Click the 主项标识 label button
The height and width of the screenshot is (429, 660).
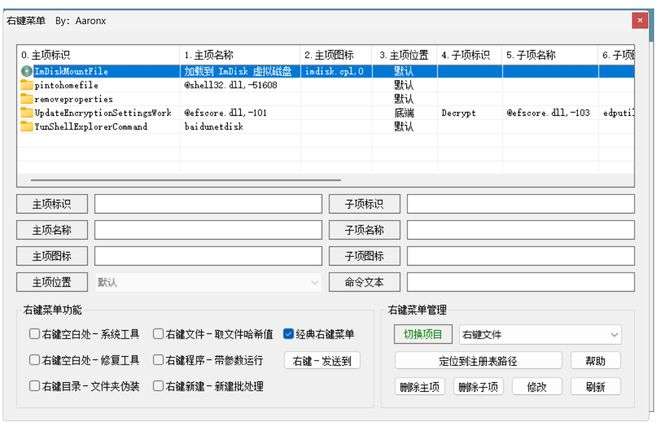[x=52, y=204]
